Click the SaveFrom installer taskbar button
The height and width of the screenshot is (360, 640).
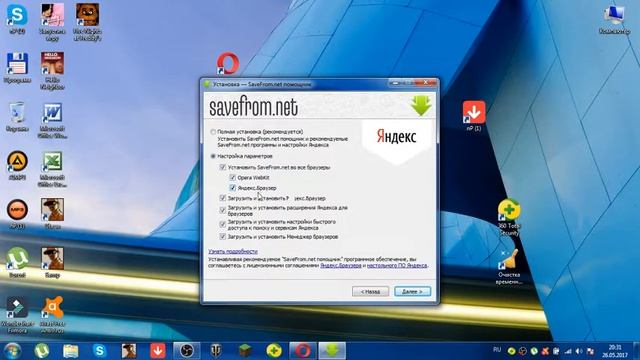332,351
